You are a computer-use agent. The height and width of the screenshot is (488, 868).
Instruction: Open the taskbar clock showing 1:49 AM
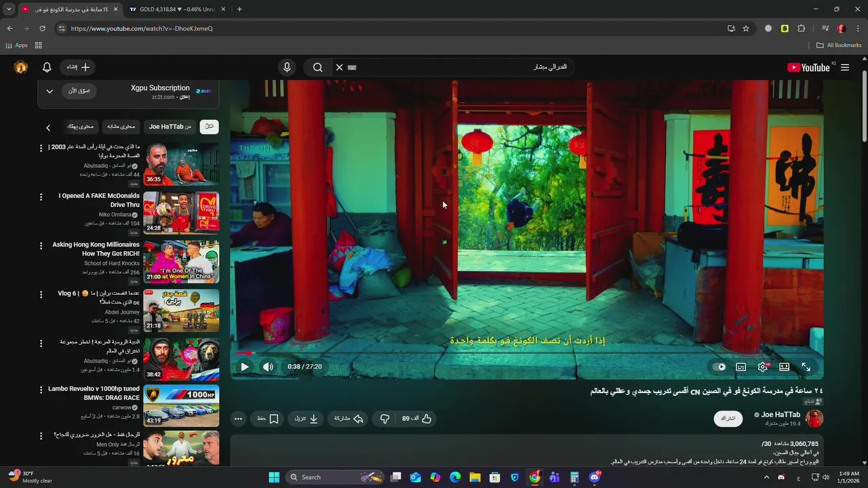[848, 477]
